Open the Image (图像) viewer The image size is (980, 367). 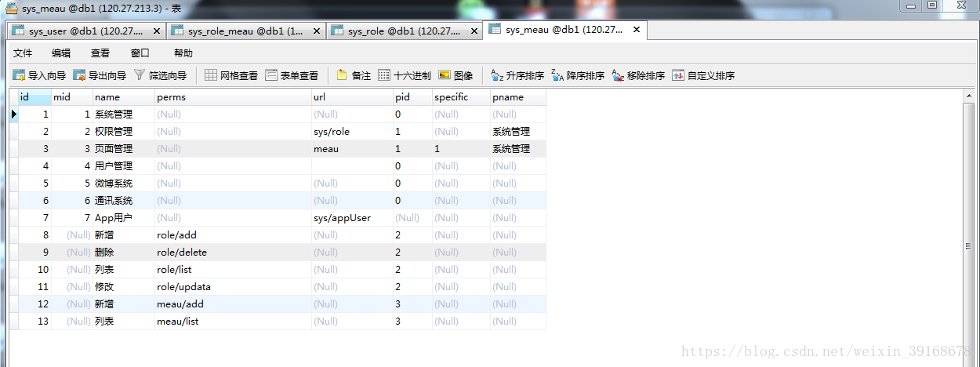[x=456, y=76]
